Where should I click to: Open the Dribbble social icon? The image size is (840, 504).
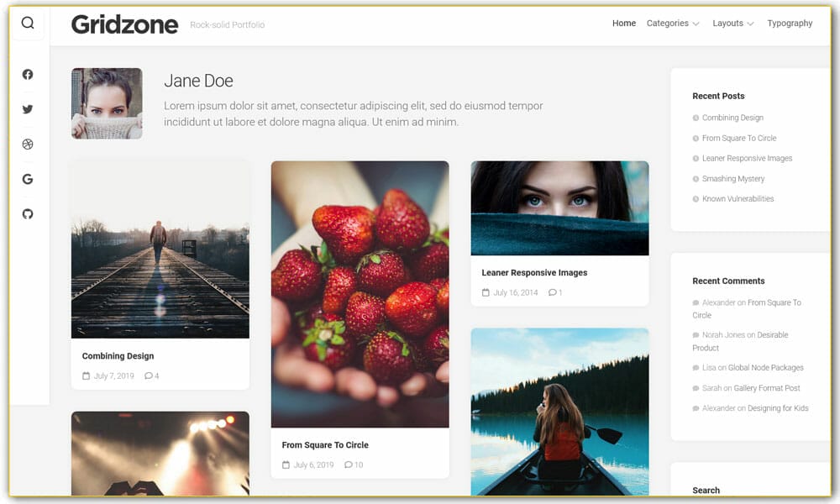28,144
